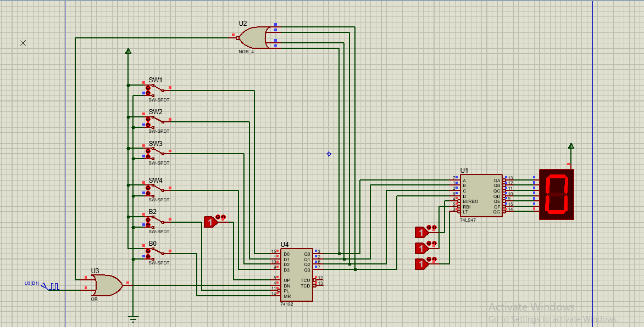Click the BI/RBO pin label on U1
Viewport: 644px width, 327px height.
point(471,201)
